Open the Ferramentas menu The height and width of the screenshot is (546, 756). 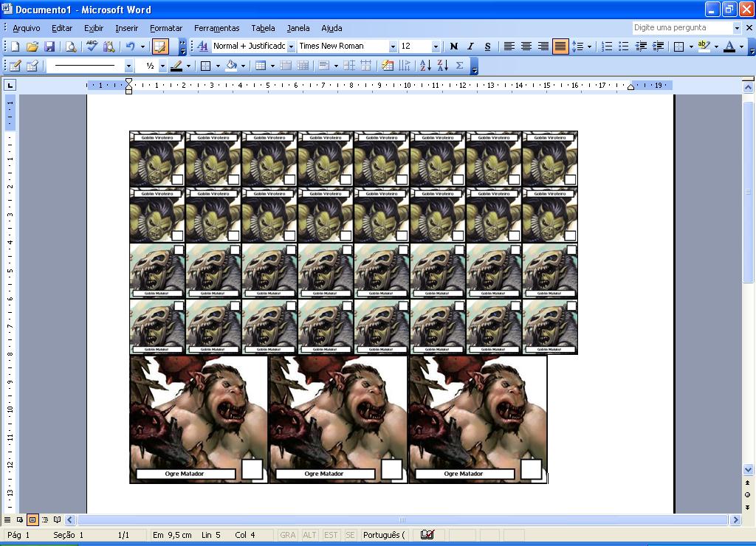pyautogui.click(x=217, y=28)
